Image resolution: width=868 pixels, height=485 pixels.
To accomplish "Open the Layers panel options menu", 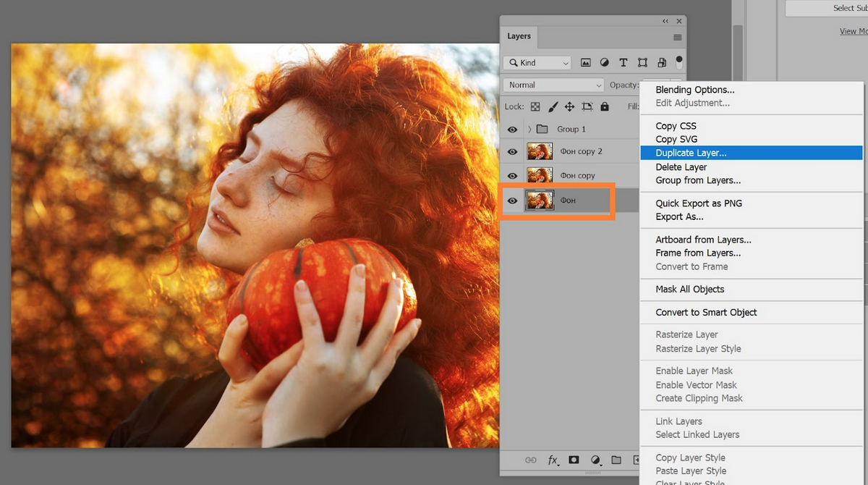I will [678, 37].
